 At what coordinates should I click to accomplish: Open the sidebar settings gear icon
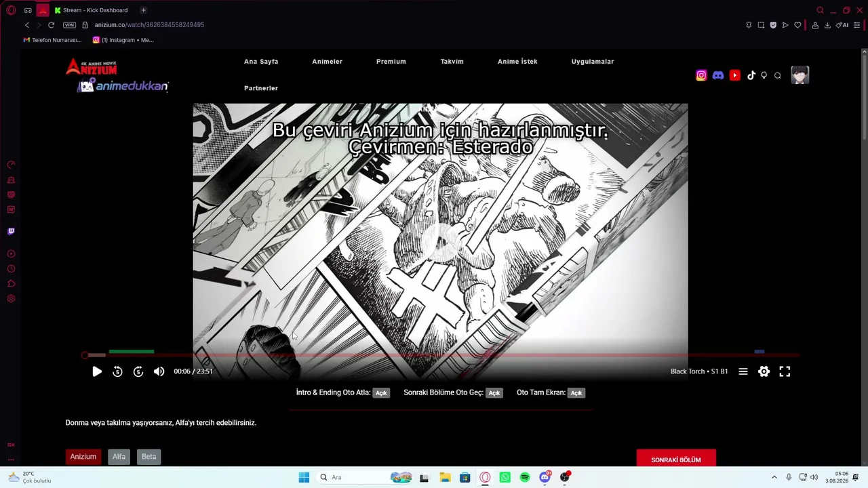coord(11,299)
